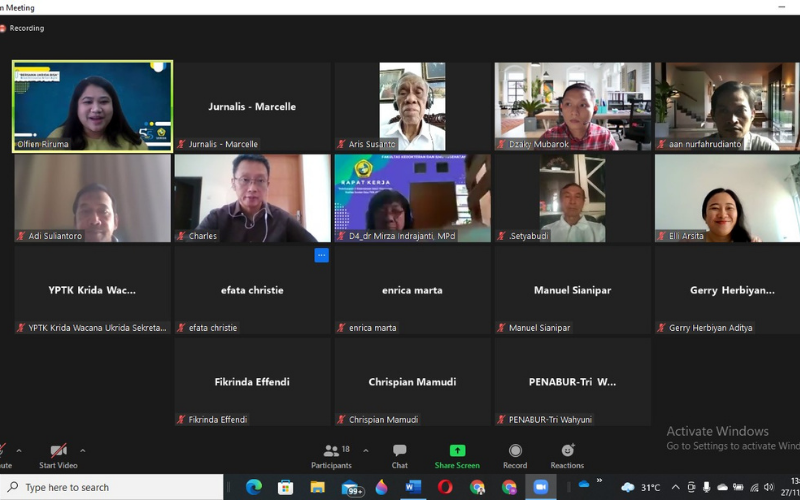Click the enrica marta participant tile
This screenshot has width=800, height=500.
click(x=412, y=290)
